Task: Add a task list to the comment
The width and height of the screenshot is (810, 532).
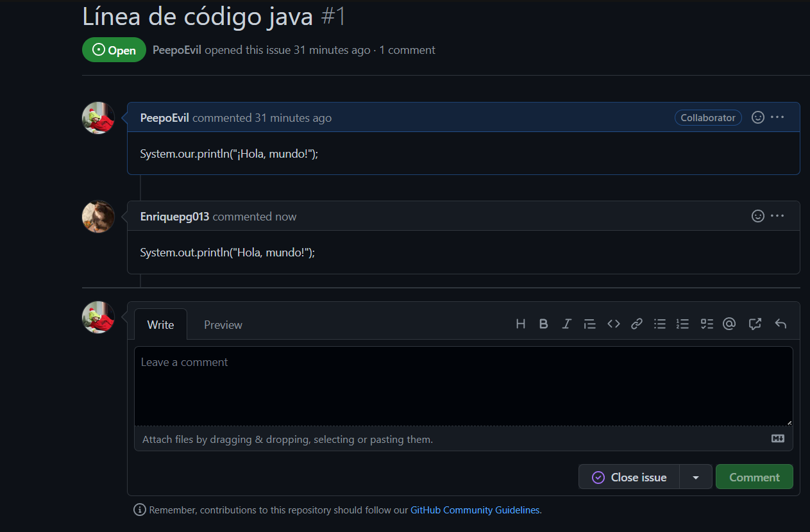Action: [706, 324]
